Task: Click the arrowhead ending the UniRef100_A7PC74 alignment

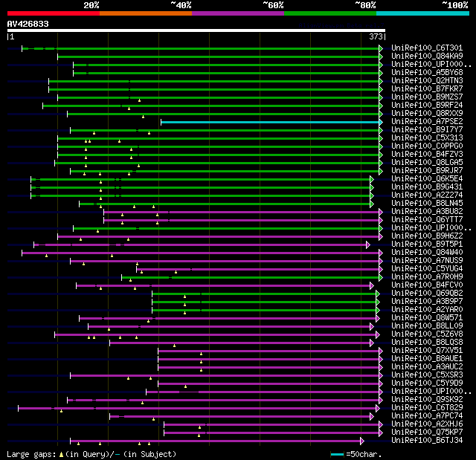Action: point(372,416)
